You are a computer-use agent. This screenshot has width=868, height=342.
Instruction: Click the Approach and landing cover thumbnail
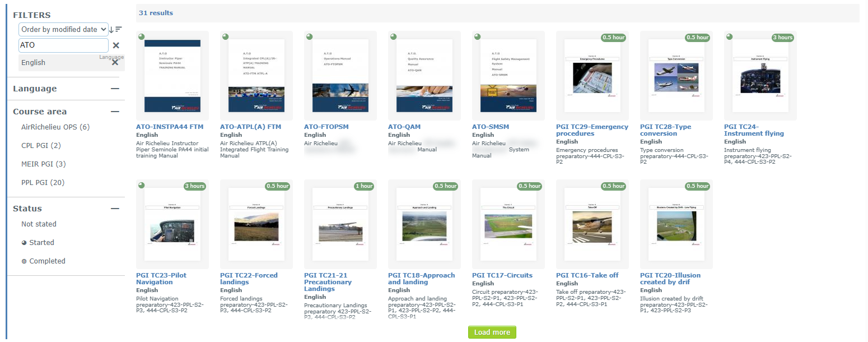pos(424,225)
